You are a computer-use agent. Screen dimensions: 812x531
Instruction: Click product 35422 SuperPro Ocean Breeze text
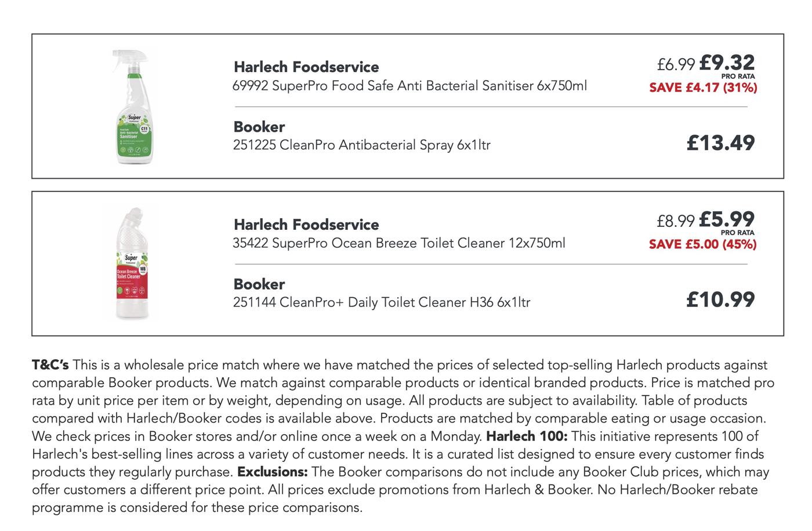399,243
